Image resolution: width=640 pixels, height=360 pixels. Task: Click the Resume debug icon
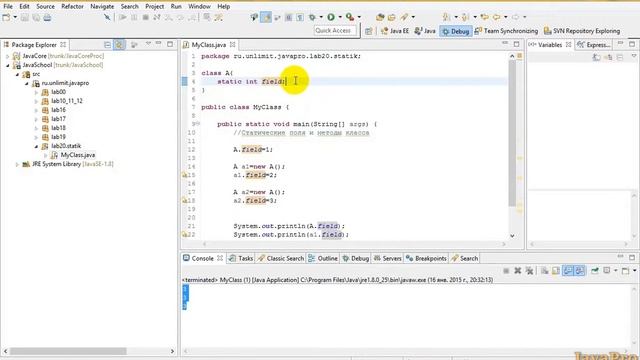tap(122, 17)
